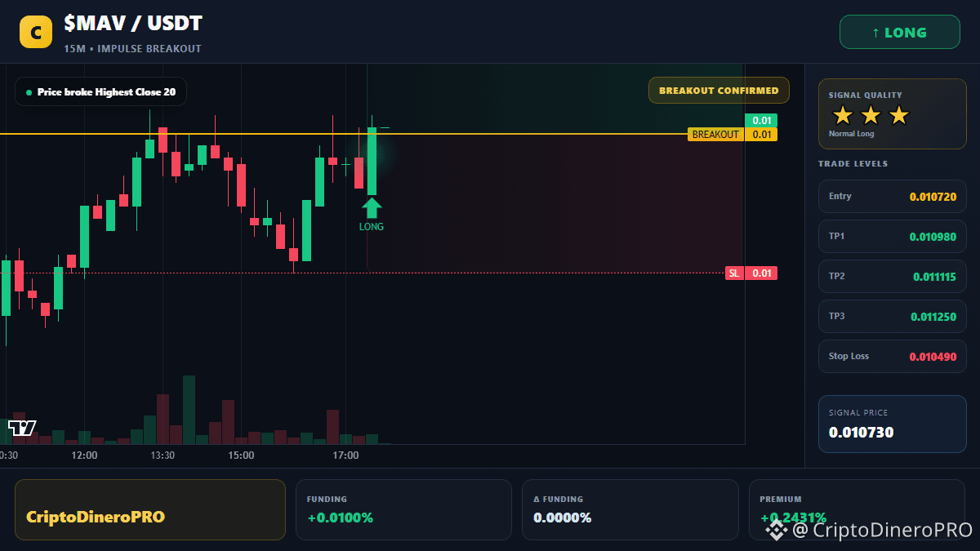Click the TP3 0.011250 row
Image resolution: width=980 pixels, height=551 pixels.
click(893, 317)
